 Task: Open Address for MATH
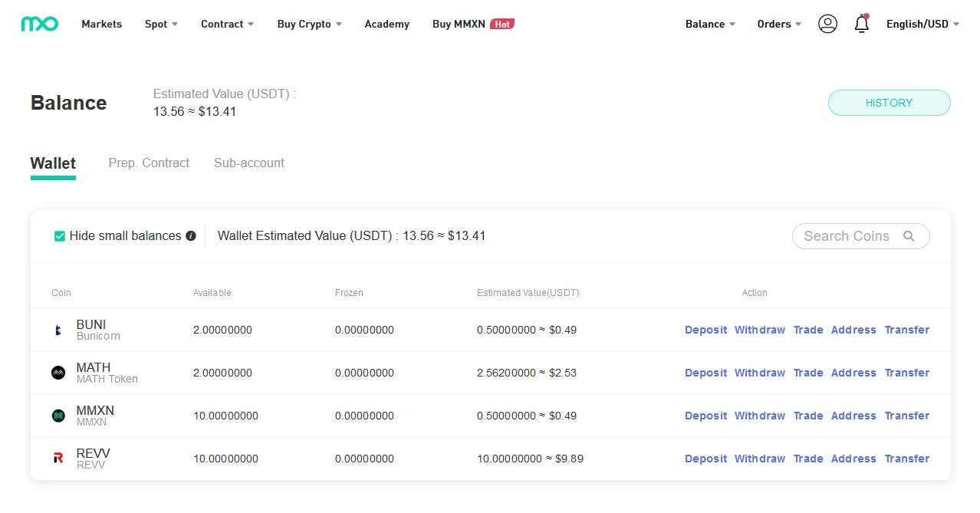(x=853, y=373)
